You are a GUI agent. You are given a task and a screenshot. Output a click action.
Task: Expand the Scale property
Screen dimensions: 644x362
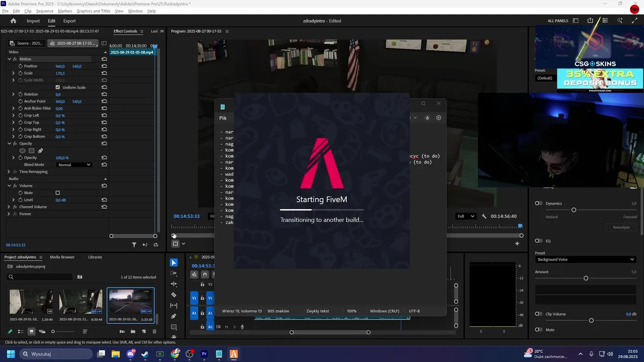(14, 73)
